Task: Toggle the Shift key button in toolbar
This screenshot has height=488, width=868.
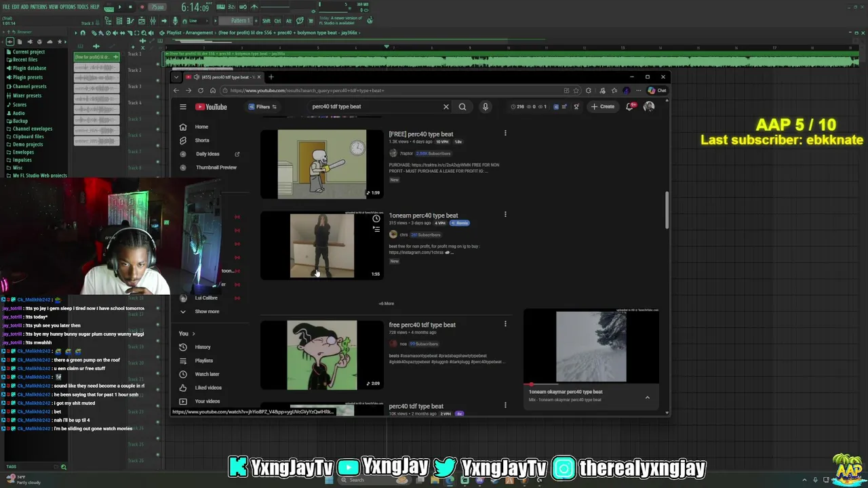Action: pyautogui.click(x=267, y=21)
